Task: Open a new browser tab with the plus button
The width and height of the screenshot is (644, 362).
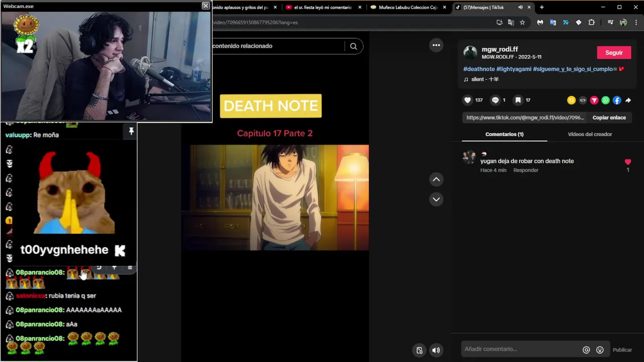Action: [542, 8]
